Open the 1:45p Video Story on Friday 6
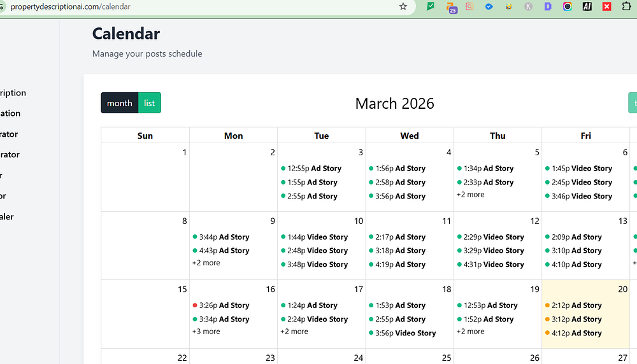Image resolution: width=637 pixels, height=364 pixels. tap(578, 168)
